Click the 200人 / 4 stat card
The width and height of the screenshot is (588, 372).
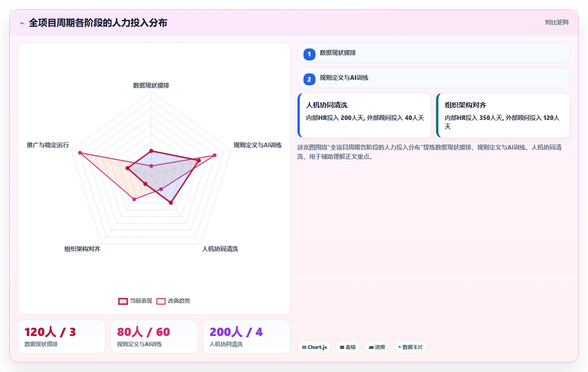point(247,336)
